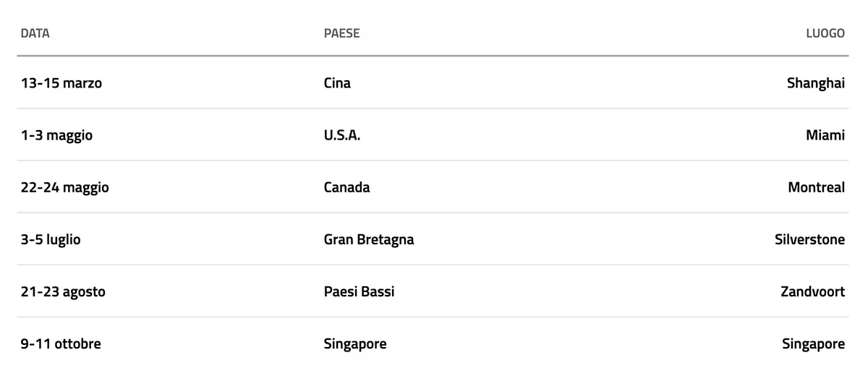Click the DATA column header
The width and height of the screenshot is (868, 376).
[35, 33]
